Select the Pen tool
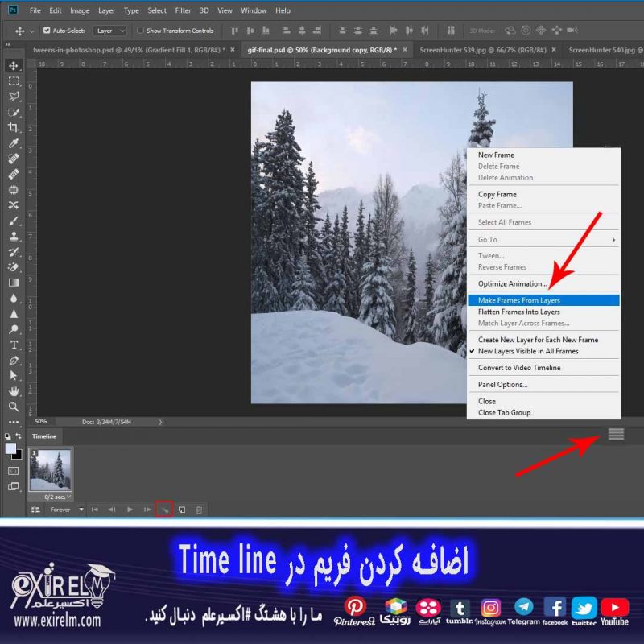The width and height of the screenshot is (644, 644). (14, 360)
